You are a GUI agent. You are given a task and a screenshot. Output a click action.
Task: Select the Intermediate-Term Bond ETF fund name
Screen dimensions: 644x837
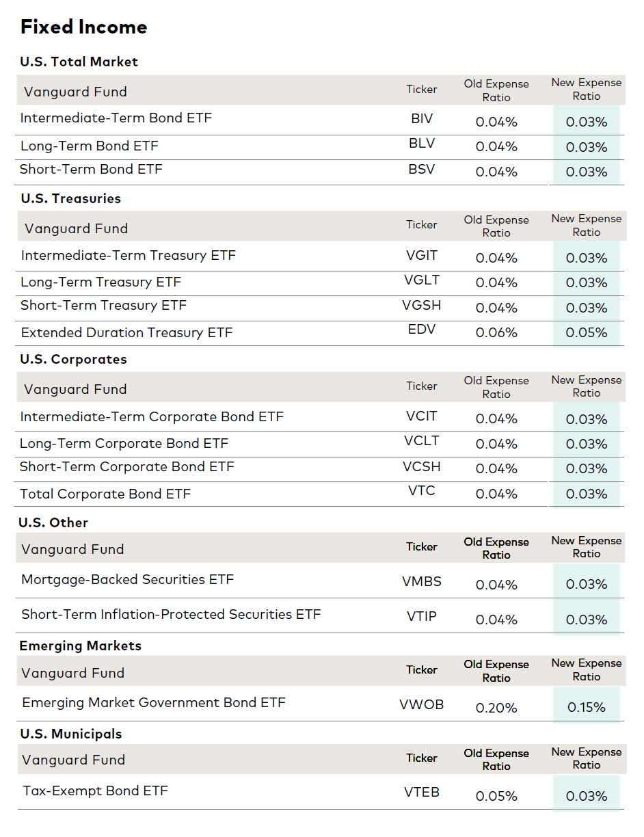tap(116, 118)
